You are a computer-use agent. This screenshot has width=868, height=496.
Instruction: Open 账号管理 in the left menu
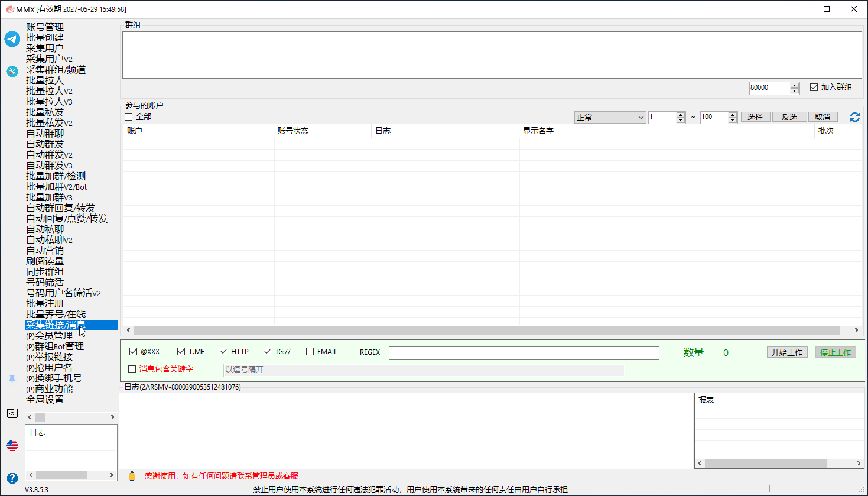tap(45, 27)
